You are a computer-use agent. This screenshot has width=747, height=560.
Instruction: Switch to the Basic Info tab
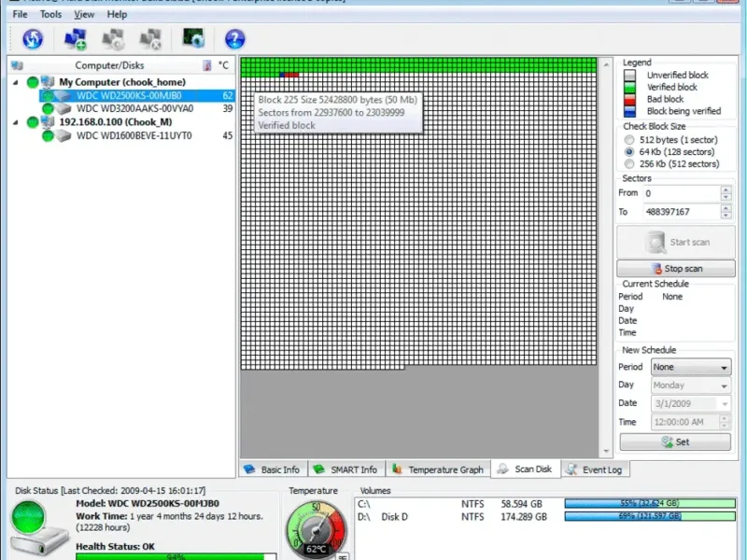click(273, 469)
